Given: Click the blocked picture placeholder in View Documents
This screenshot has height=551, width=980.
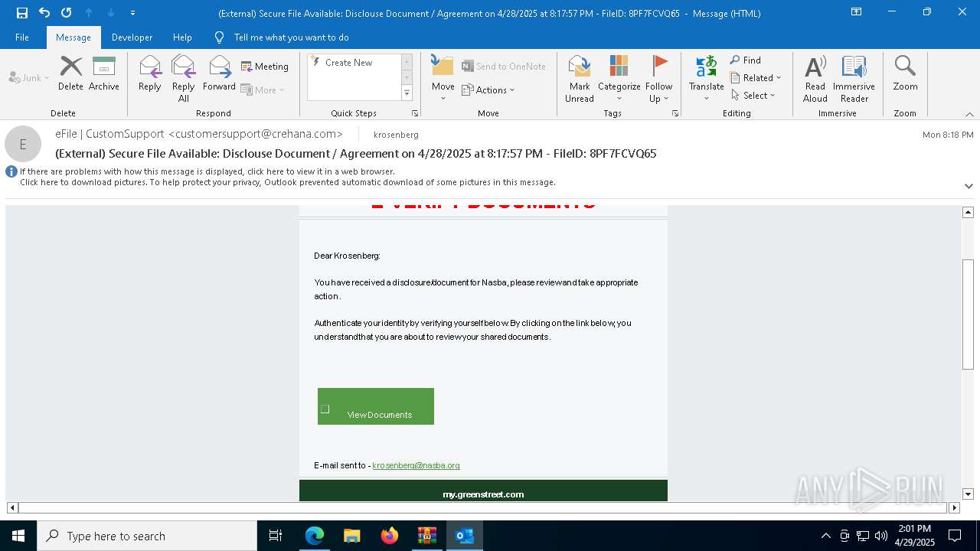Looking at the screenshot, I should [325, 409].
